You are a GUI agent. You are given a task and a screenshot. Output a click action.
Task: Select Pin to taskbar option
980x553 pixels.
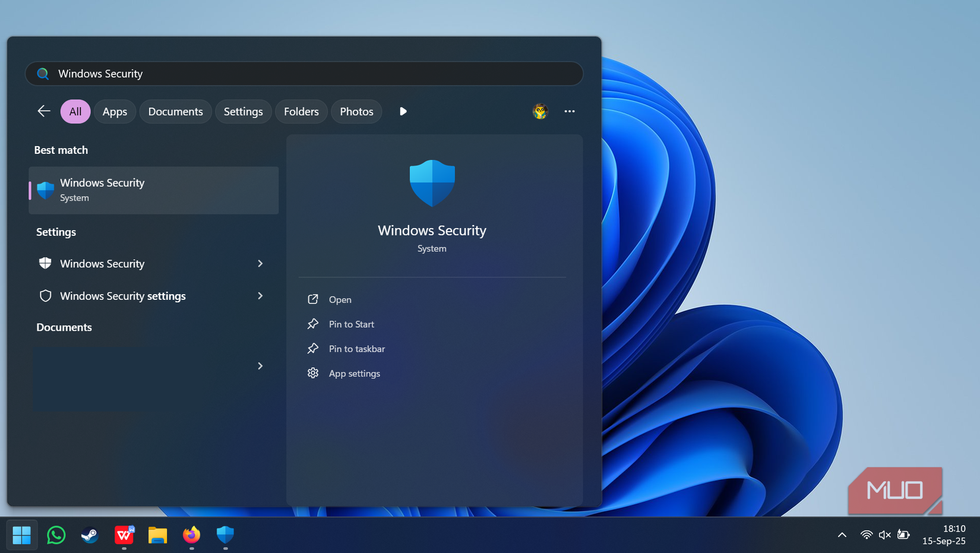pos(357,349)
